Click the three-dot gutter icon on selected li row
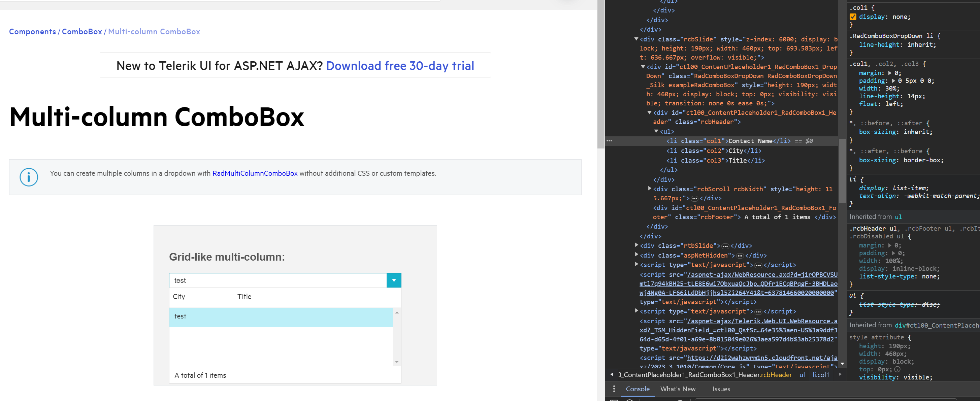 pyautogui.click(x=610, y=141)
